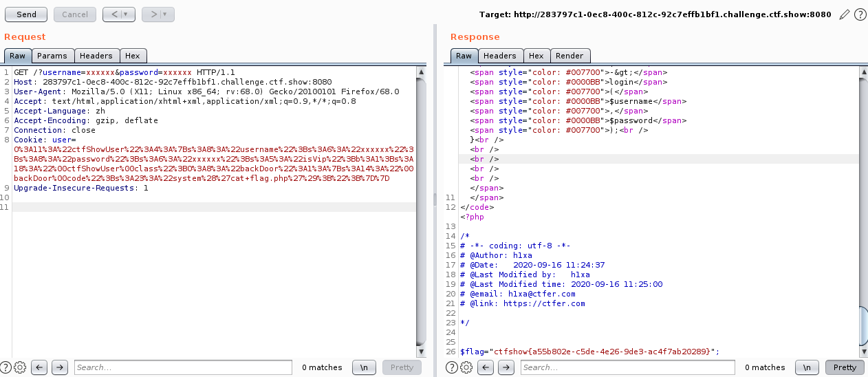The height and width of the screenshot is (377, 868).
Task: Click the $password span line in response
Action: [579, 120]
